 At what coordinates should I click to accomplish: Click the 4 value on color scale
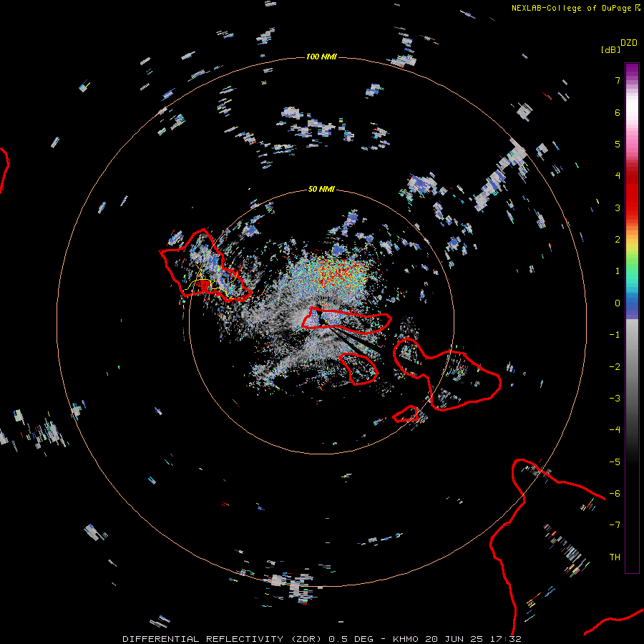[x=618, y=176]
